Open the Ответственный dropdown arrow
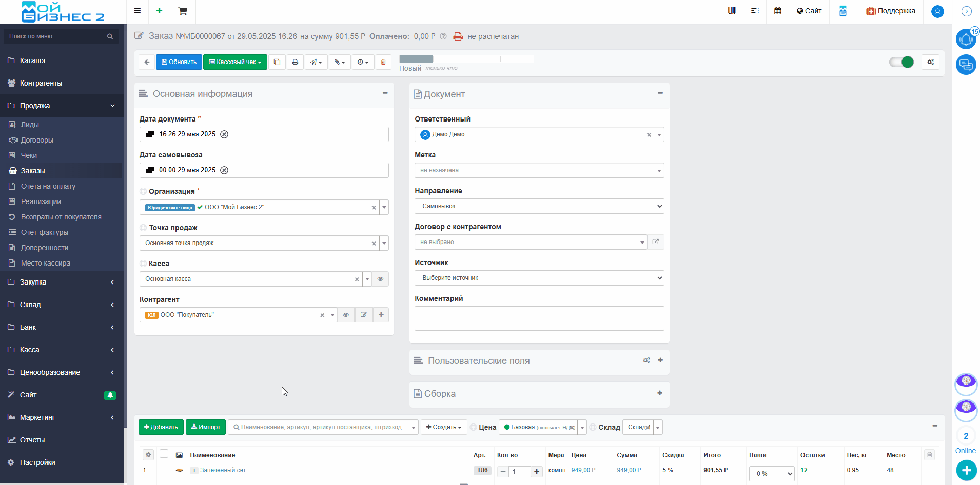The width and height of the screenshot is (980, 485). (x=659, y=135)
